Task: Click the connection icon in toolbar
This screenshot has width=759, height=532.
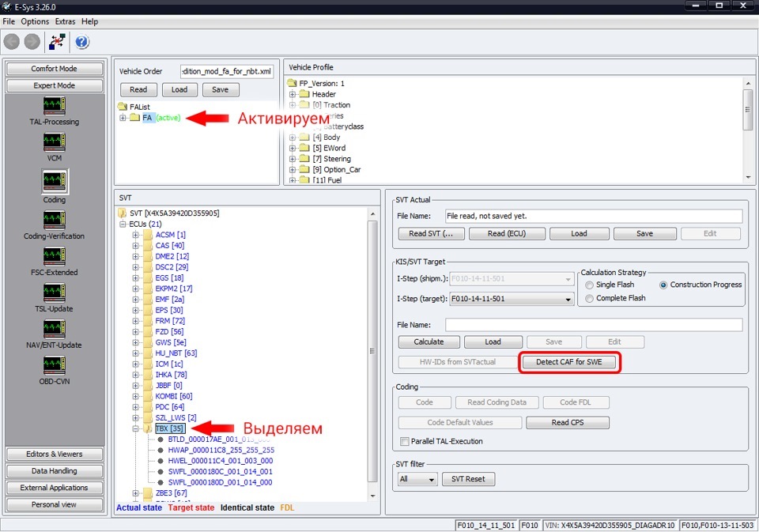Action: (57, 42)
